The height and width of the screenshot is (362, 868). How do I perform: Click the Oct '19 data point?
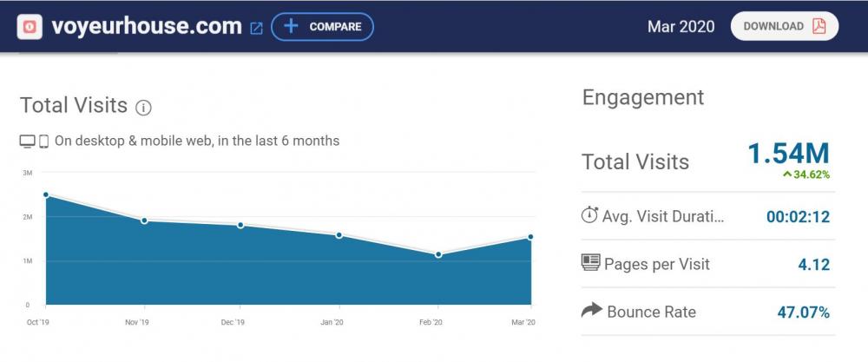pos(46,195)
